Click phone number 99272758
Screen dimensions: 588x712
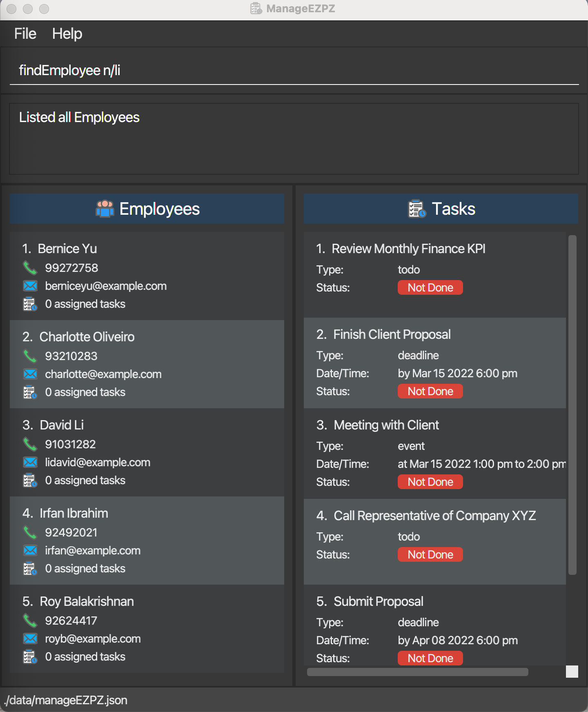pos(71,268)
